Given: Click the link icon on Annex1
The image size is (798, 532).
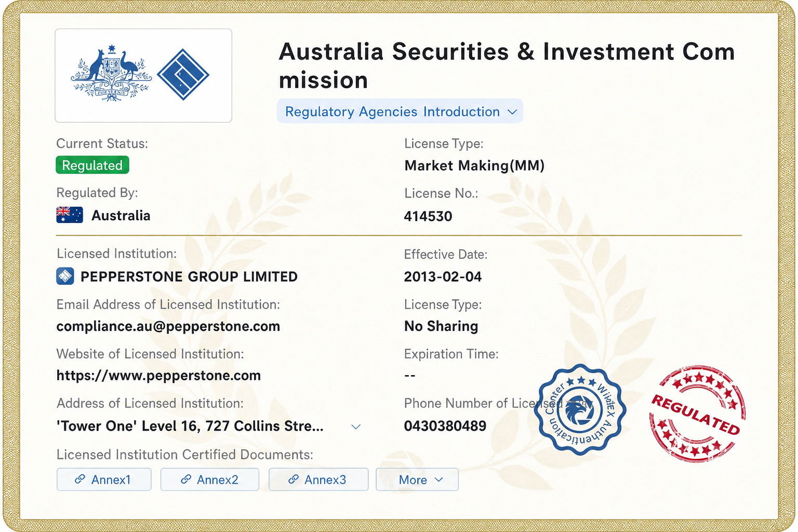Looking at the screenshot, I should point(80,479).
